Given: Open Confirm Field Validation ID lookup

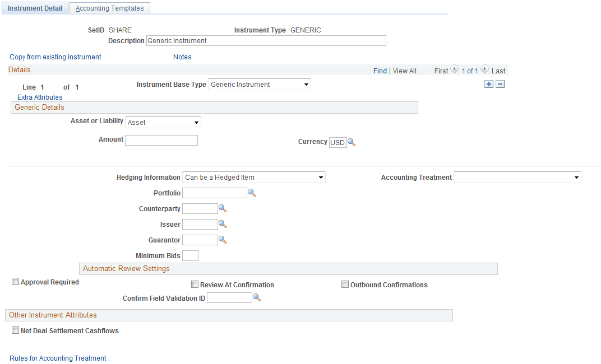Looking at the screenshot, I should coord(257,297).
